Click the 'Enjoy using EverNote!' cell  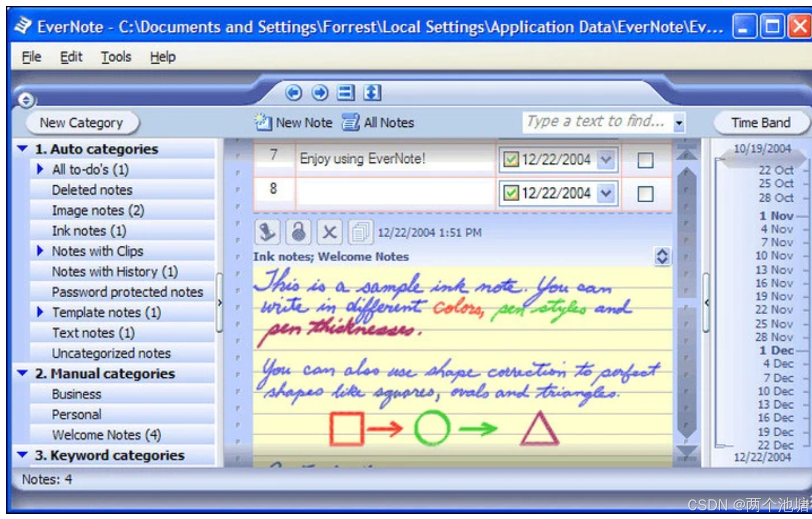395,159
